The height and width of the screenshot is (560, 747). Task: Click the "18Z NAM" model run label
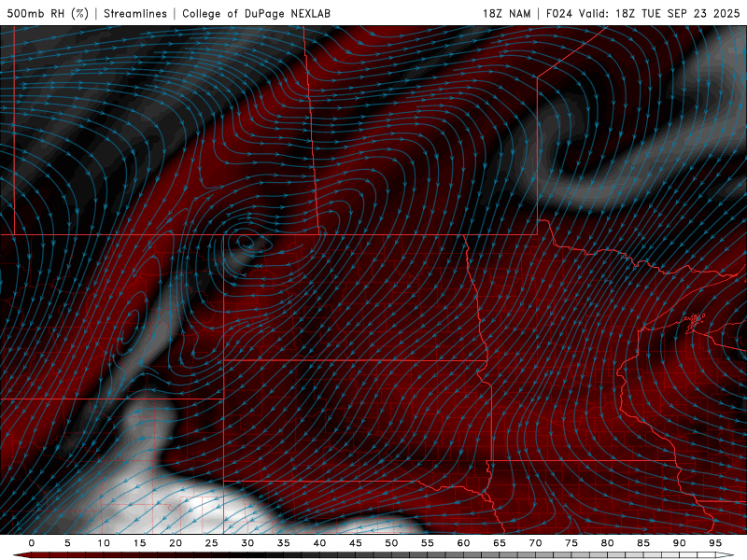pyautogui.click(x=506, y=13)
